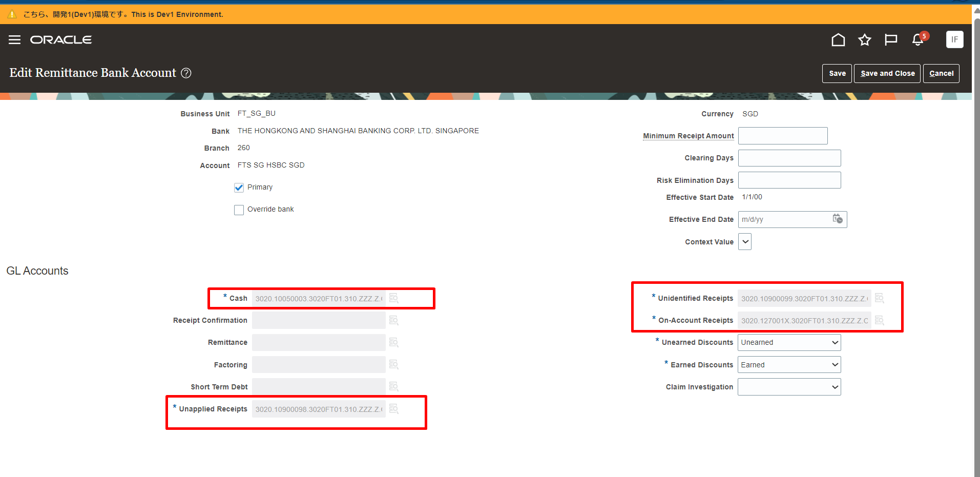View announcements via the flag icon
This screenshot has height=477, width=980.
(x=891, y=39)
